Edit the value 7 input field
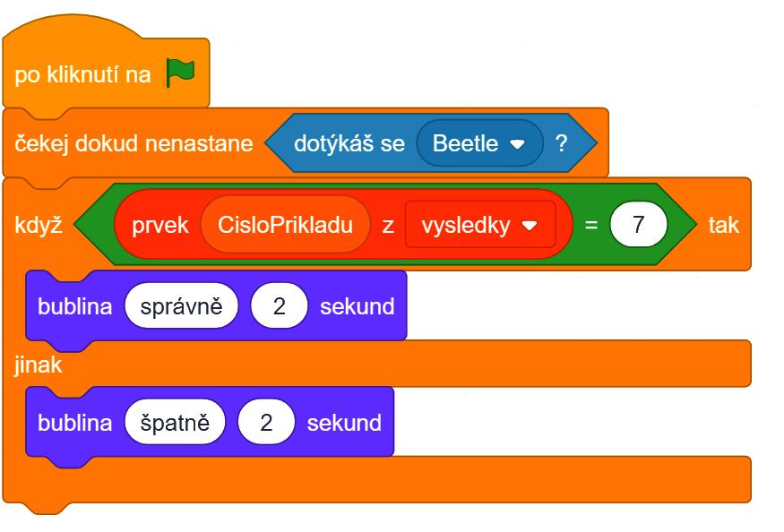The width and height of the screenshot is (784, 532). 638,225
